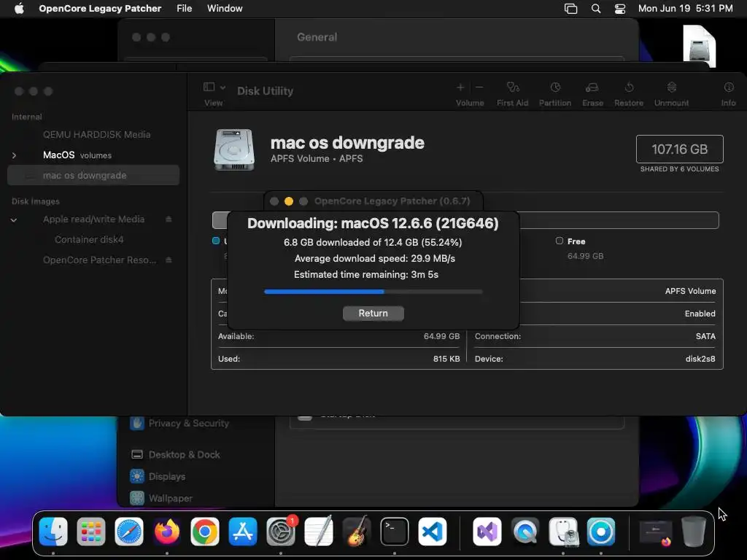The width and height of the screenshot is (747, 560).
Task: Collapse Apple read/write Media disclosure arrow
Action: (15, 220)
